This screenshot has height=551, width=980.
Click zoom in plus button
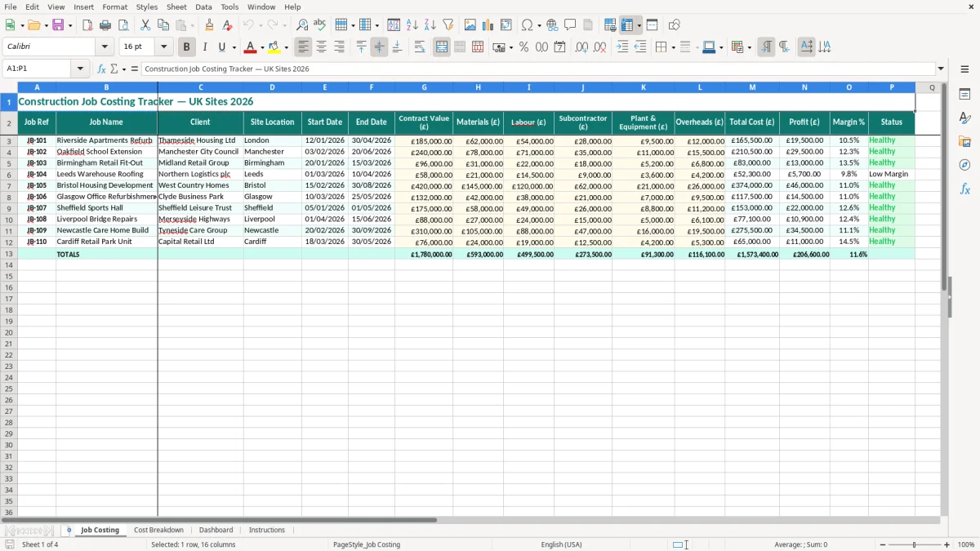(x=947, y=544)
